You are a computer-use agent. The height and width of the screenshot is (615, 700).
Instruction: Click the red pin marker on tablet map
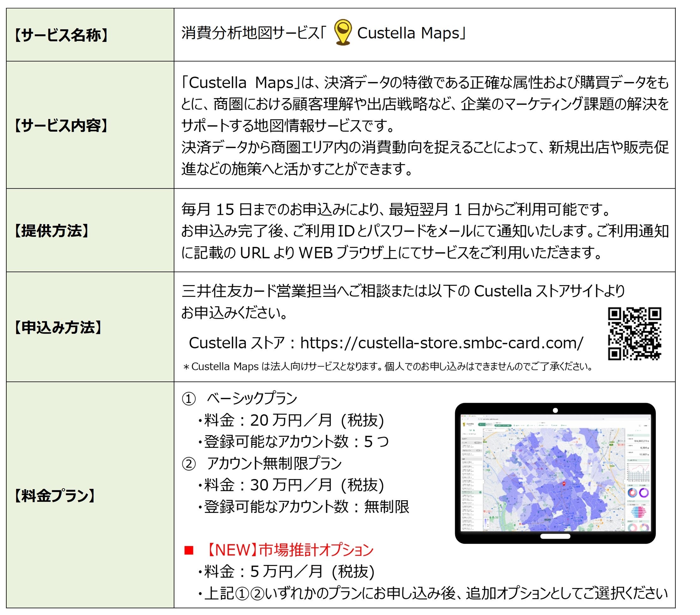[x=564, y=483]
